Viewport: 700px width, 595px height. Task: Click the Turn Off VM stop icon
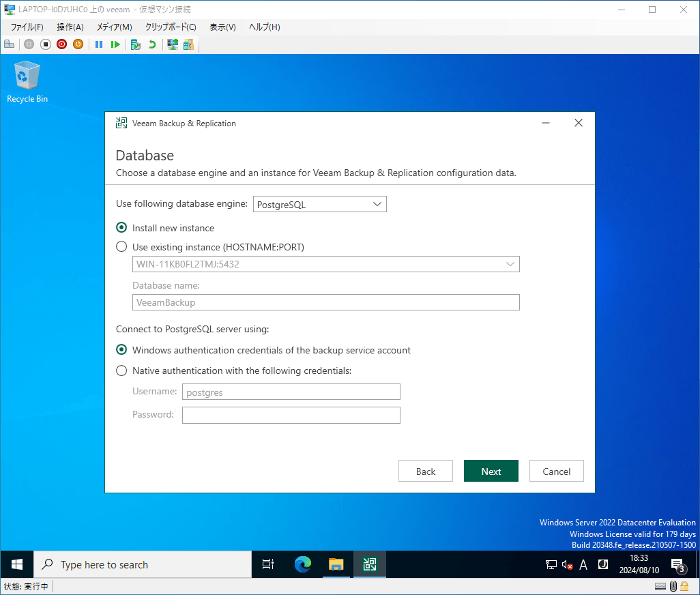coord(46,44)
